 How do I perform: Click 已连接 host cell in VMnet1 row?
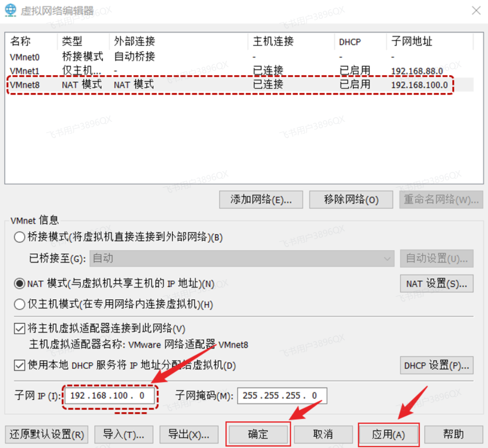(268, 71)
